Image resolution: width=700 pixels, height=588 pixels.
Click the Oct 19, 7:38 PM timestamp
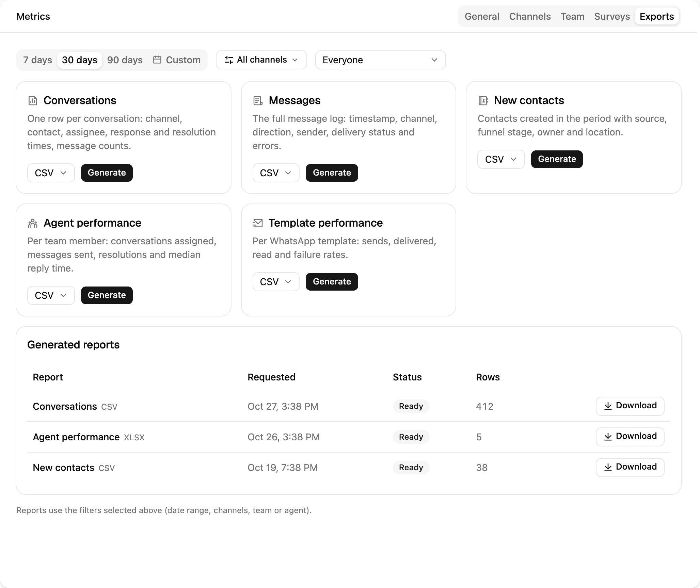point(283,468)
